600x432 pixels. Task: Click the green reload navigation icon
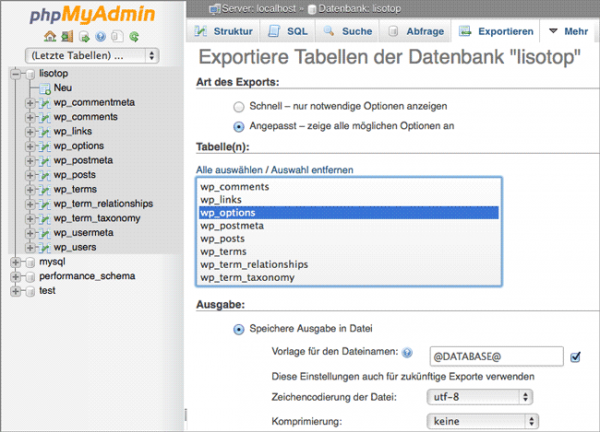click(134, 37)
